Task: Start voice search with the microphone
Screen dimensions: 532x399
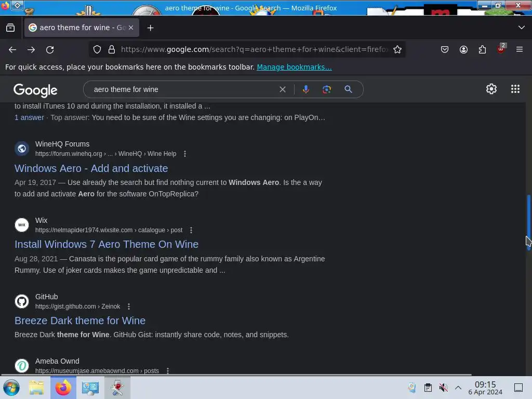Action: click(305, 89)
